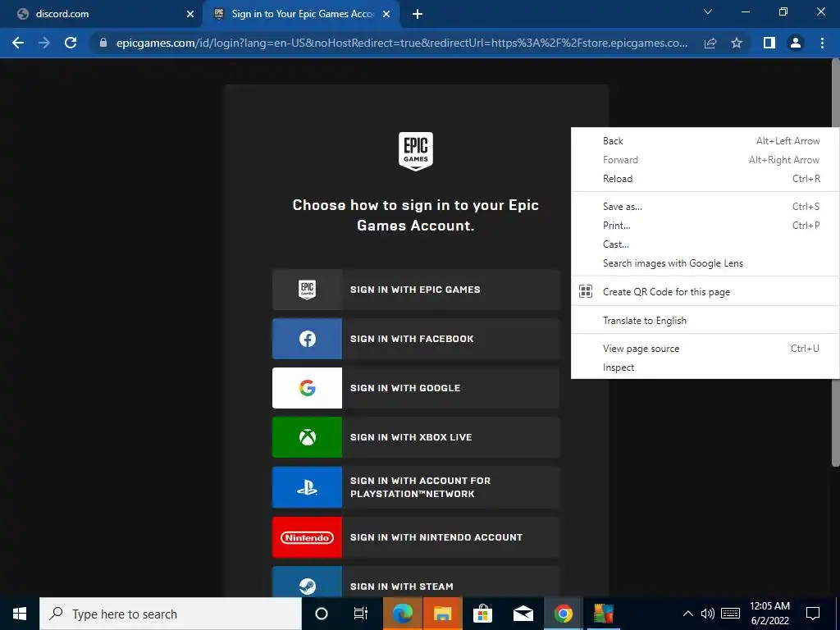Screen dimensions: 840x630
Task: Click the Google G logo tile
Action: click(307, 388)
